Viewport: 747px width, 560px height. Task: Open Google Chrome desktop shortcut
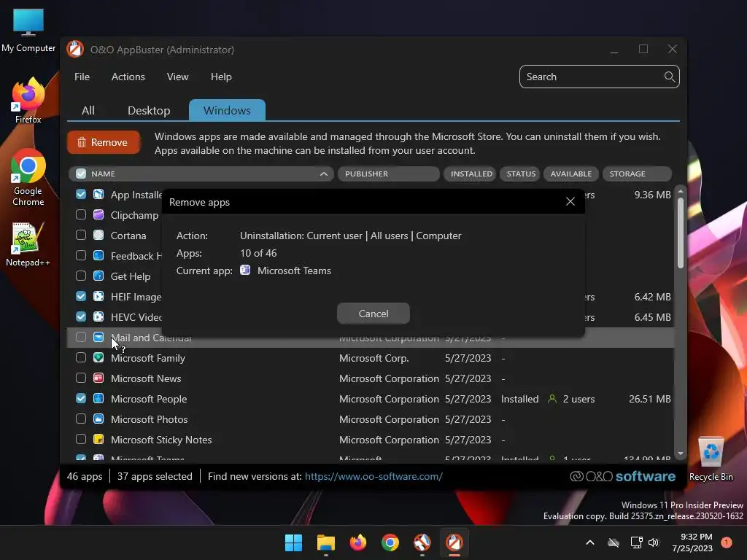click(x=28, y=177)
